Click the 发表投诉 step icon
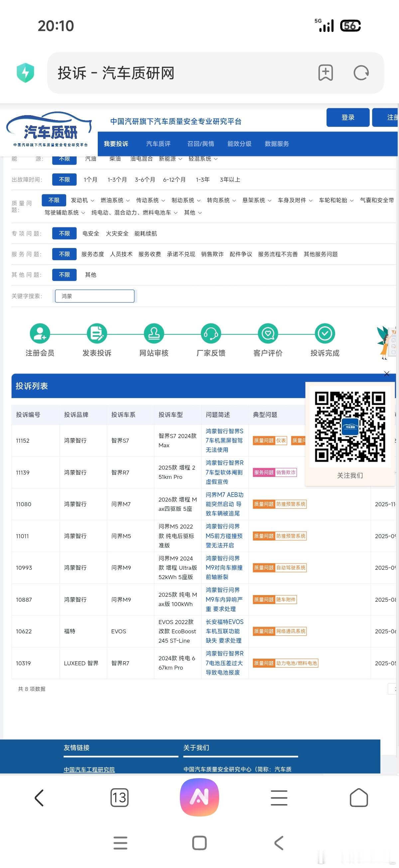 (97, 333)
